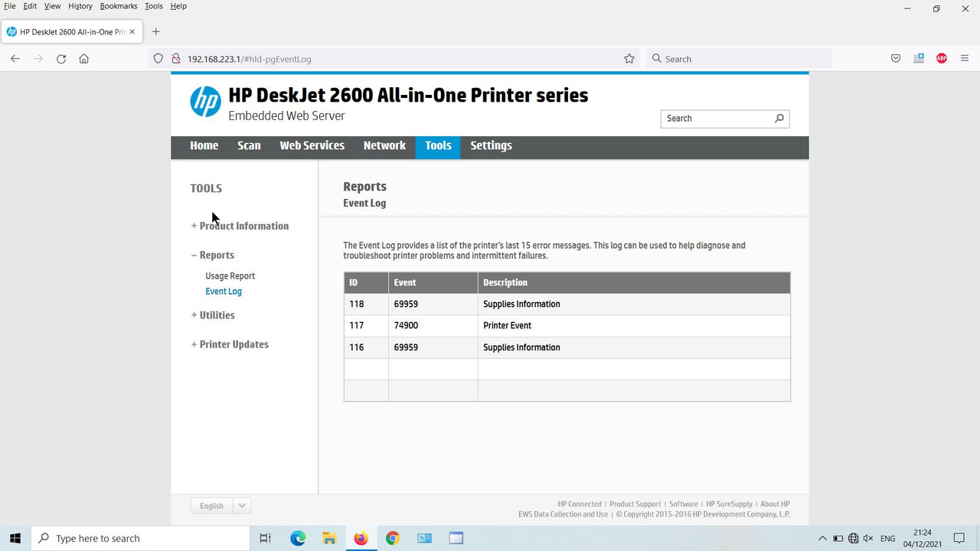
Task: Click the Adblock Plus extension icon
Action: click(942, 59)
